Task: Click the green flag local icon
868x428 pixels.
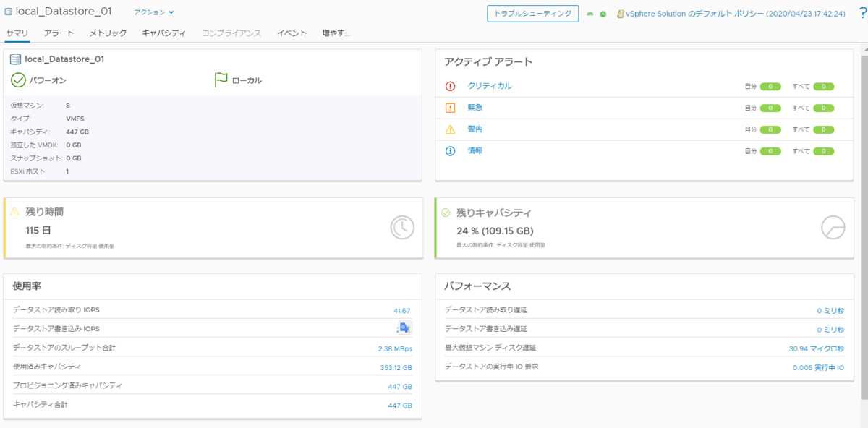Action: [x=221, y=80]
